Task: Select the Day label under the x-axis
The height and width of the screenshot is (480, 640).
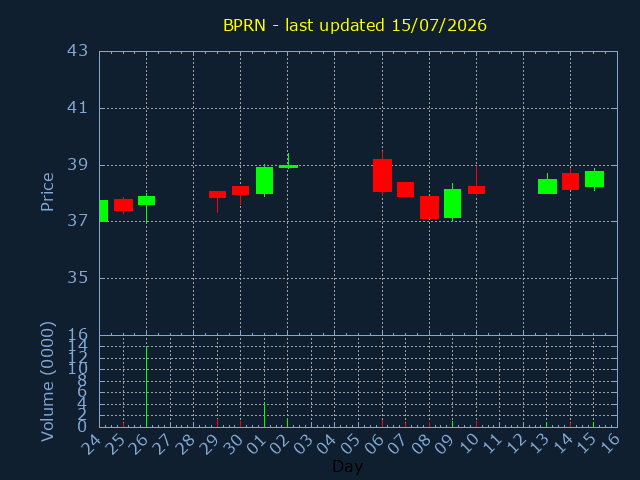Action: [x=347, y=466]
